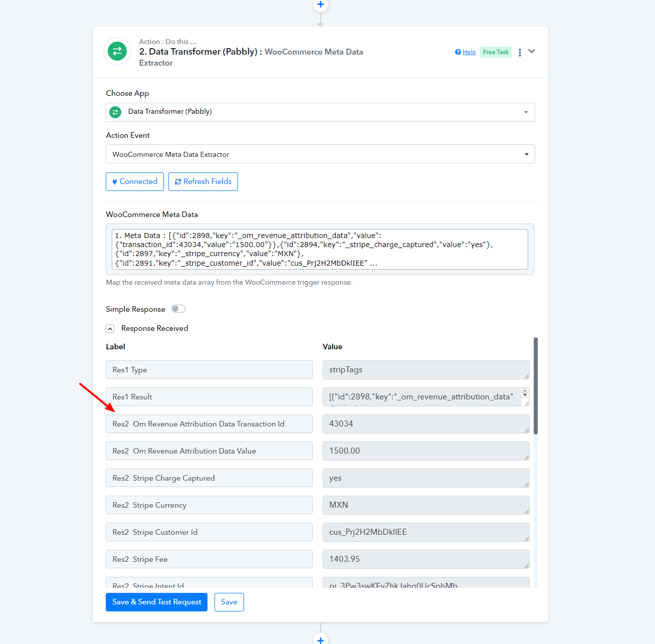Click the Res2 Om Revenue Attribution Data Value label

click(x=209, y=451)
